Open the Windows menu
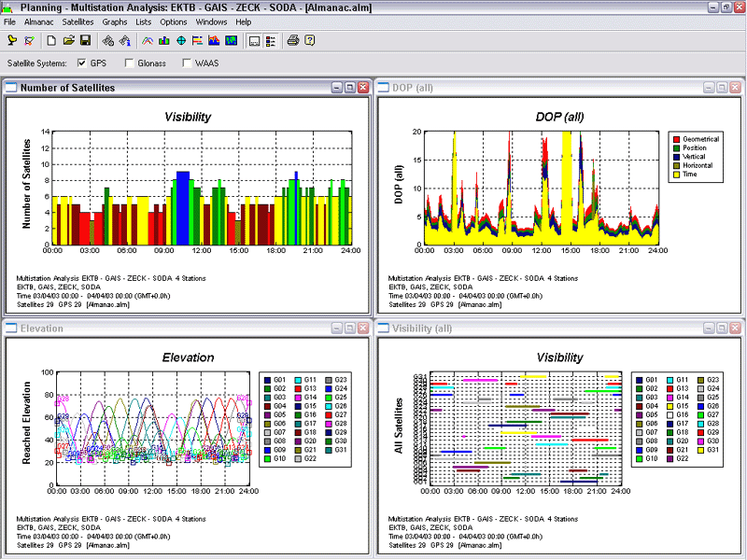Image resolution: width=747 pixels, height=560 pixels. click(211, 21)
